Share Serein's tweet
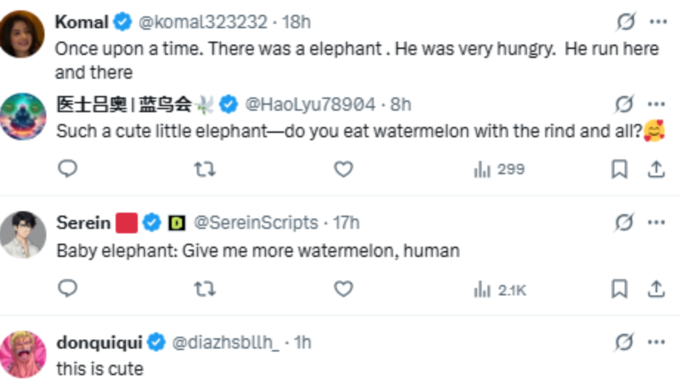 [656, 289]
